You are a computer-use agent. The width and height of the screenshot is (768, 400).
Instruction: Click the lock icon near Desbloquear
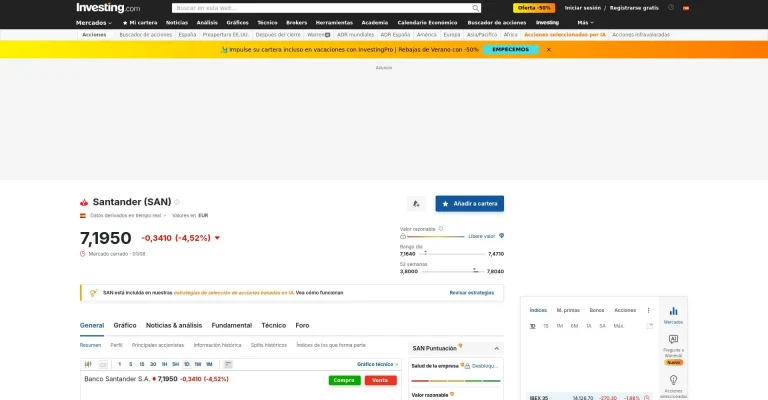click(467, 366)
